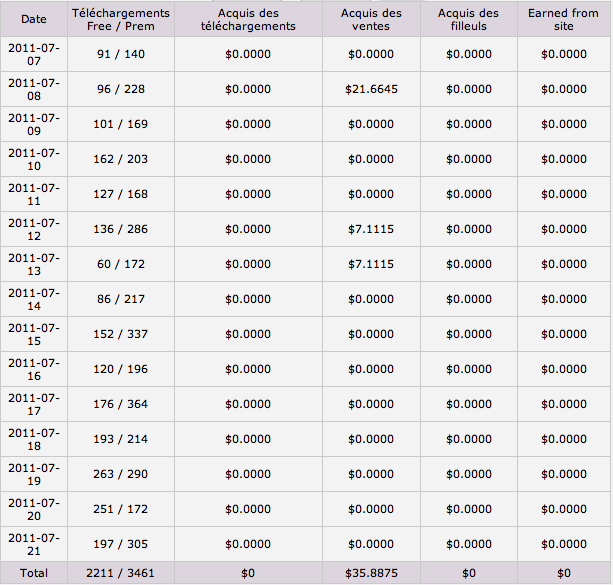Image resolution: width=613 pixels, height=585 pixels.
Task: Select the Acquis des téléchargements header
Action: (248, 19)
